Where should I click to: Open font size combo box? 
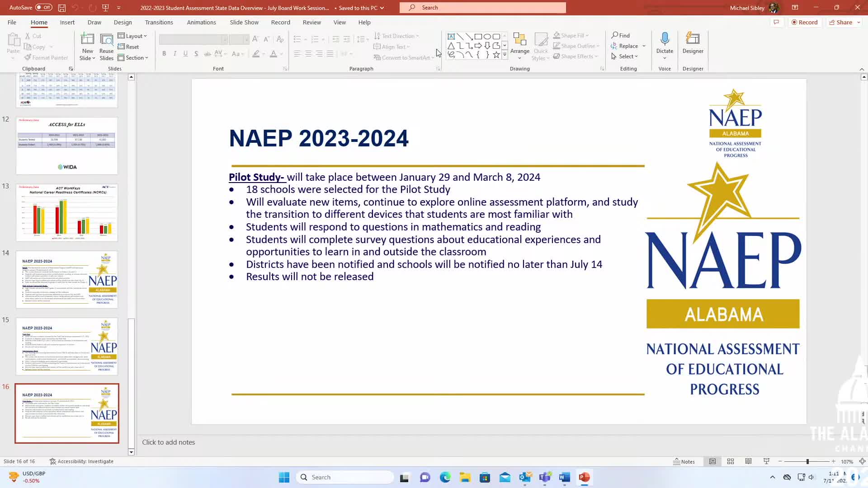pyautogui.click(x=239, y=39)
